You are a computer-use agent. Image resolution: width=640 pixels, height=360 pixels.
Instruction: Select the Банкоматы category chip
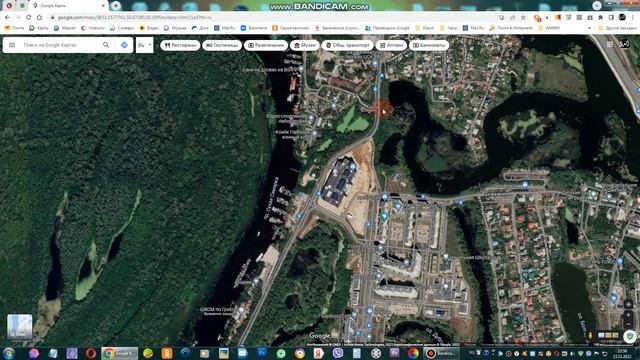point(429,45)
